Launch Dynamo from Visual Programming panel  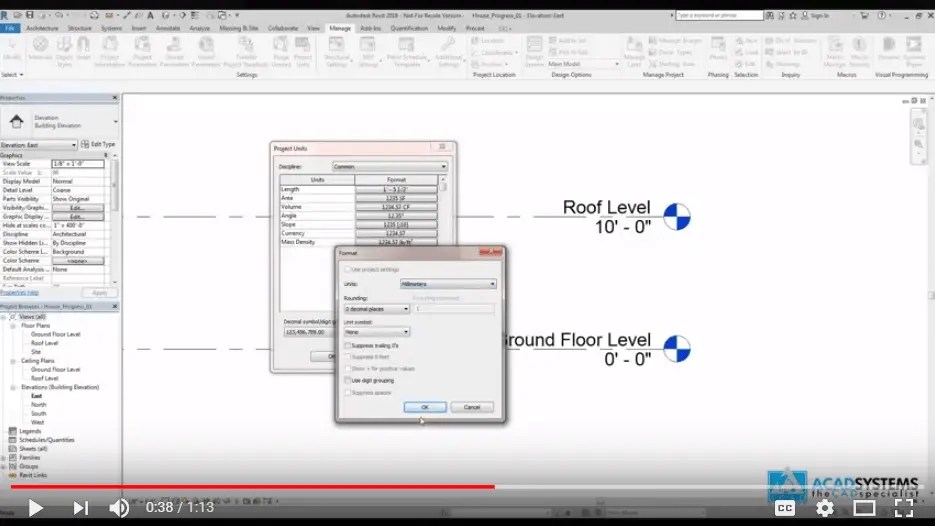pos(888,50)
